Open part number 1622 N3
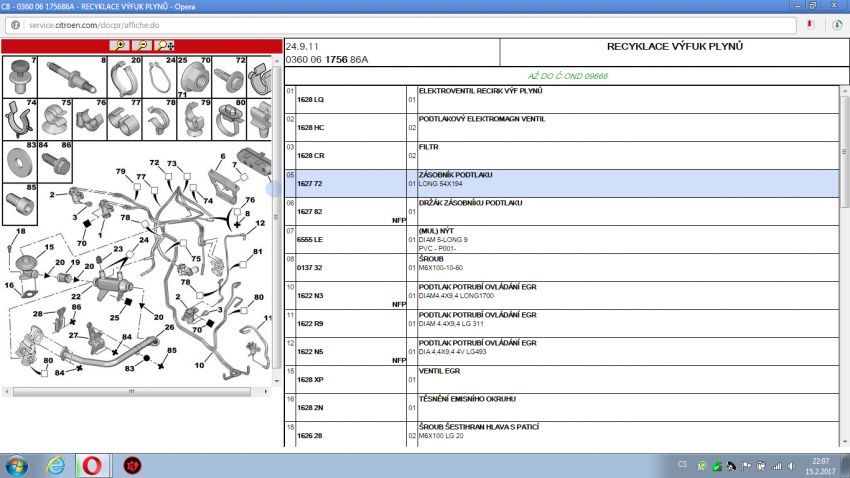The width and height of the screenshot is (850, 478). click(310, 296)
